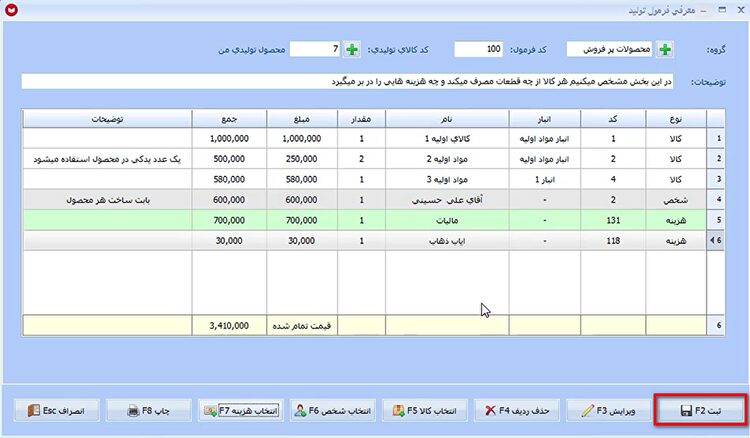Screen dimensions: 750x438
Task: Click the کد column header
Action: [613, 119]
